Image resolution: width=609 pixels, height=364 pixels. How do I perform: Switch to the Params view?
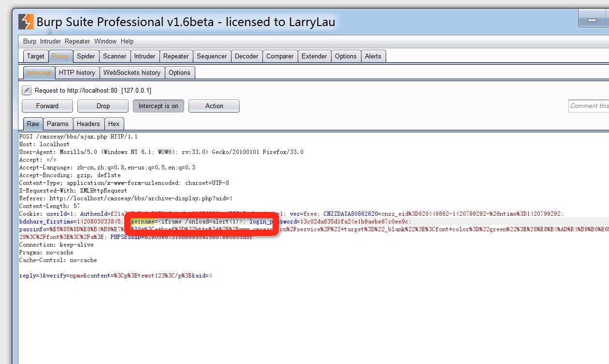(x=58, y=124)
